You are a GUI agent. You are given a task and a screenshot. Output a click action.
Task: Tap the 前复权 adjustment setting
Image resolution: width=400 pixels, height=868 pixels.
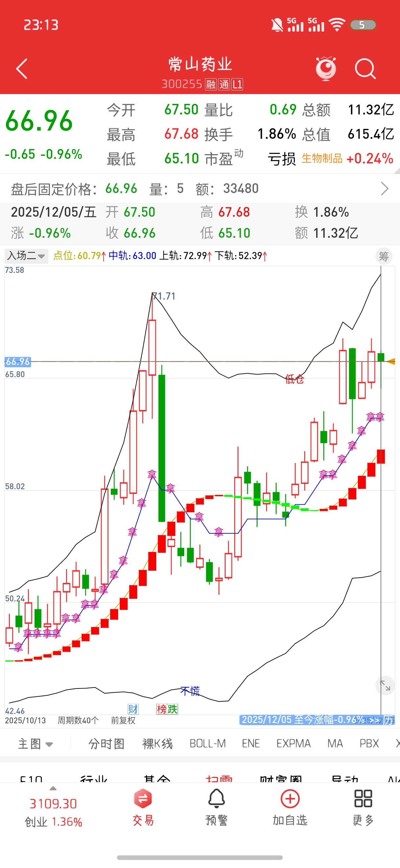coord(123,721)
